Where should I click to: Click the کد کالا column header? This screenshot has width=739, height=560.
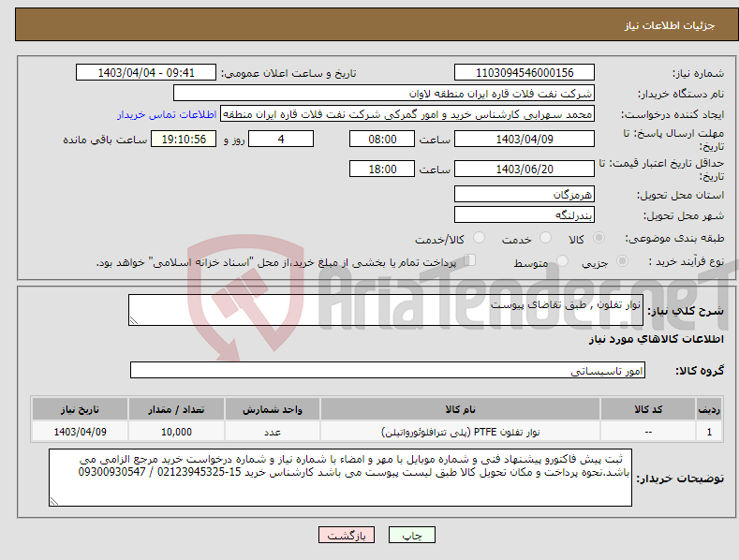click(x=648, y=409)
